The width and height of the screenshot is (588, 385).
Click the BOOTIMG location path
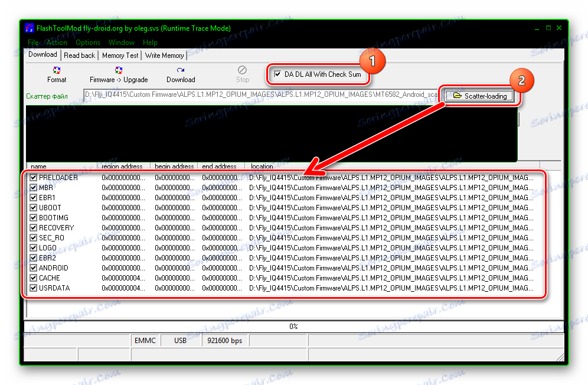(391, 218)
